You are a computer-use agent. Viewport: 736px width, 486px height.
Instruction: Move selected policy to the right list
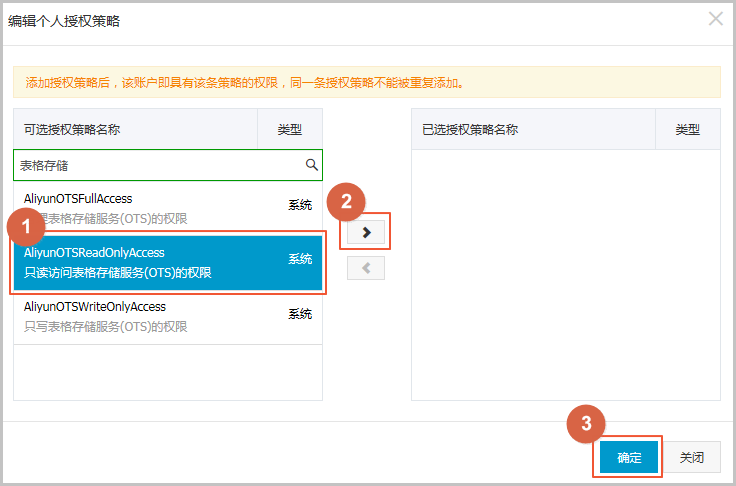(x=366, y=232)
